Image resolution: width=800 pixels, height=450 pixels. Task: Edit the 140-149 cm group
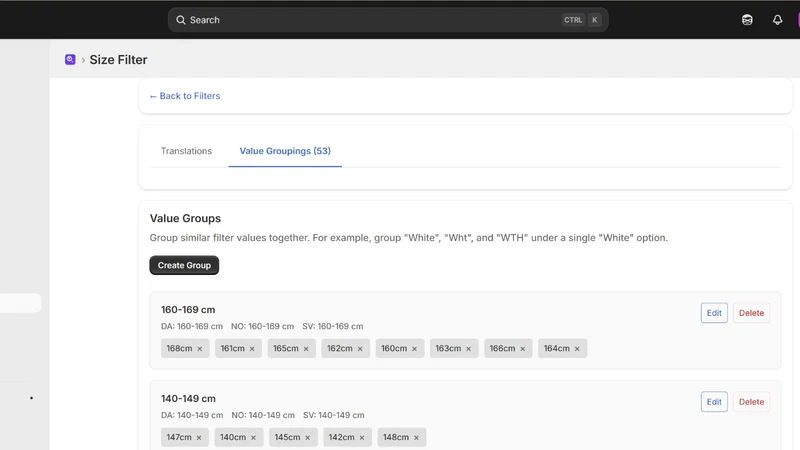pos(714,402)
